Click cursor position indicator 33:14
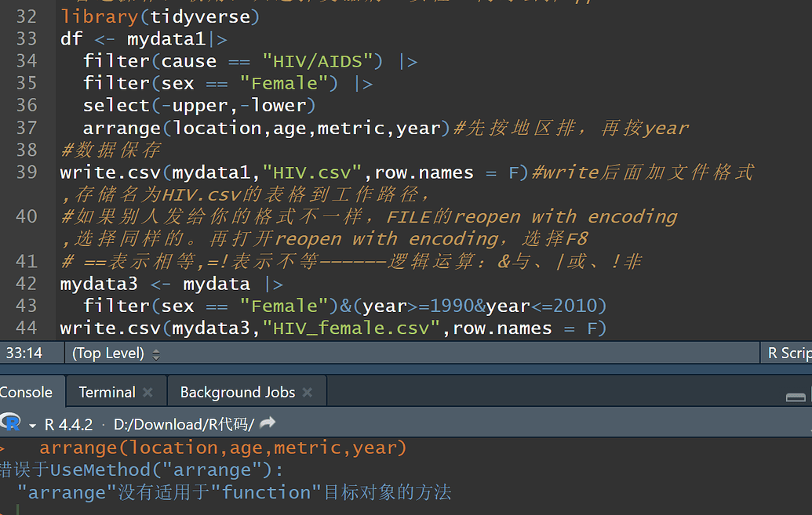 coord(24,353)
